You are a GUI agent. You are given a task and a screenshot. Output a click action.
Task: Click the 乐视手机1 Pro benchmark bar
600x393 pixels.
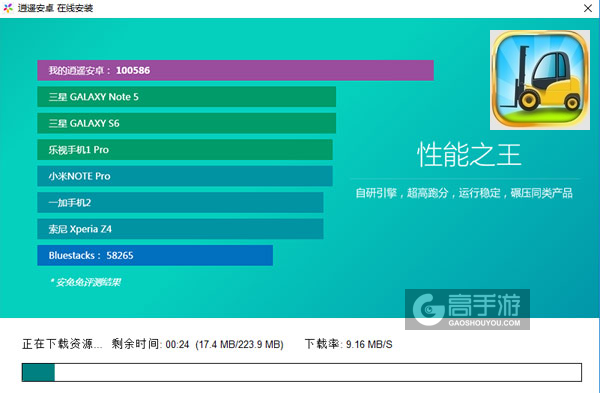(x=185, y=149)
